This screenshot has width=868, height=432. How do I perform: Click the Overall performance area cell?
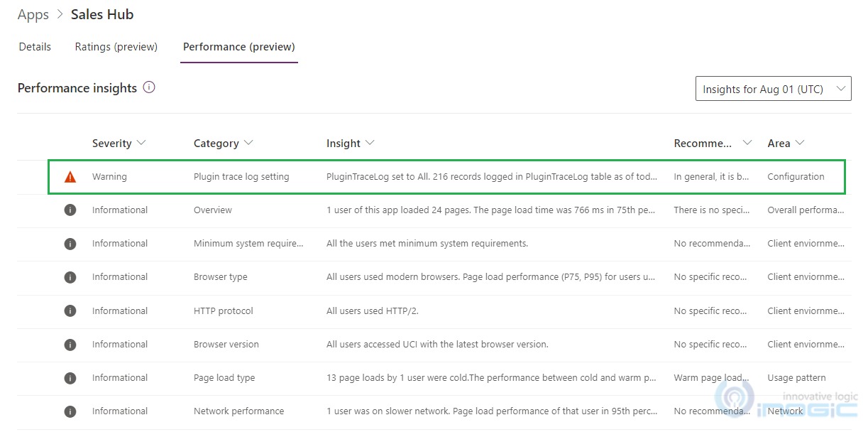point(806,210)
